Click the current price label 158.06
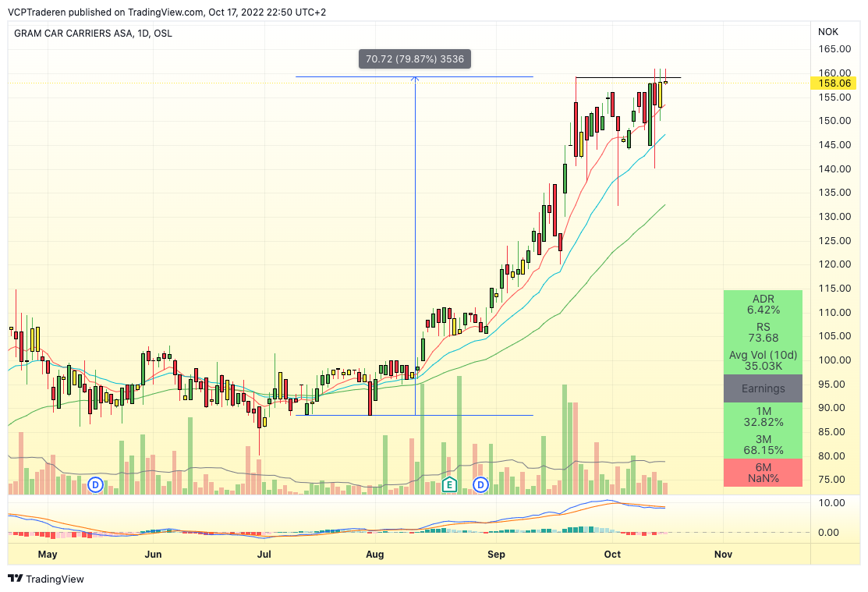Screen dimensions: 868x592 click(833, 83)
